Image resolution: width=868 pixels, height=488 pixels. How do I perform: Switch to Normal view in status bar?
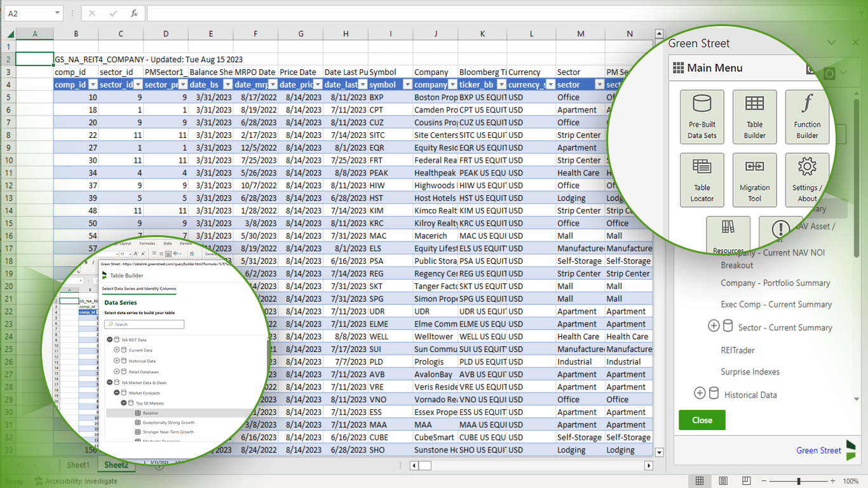700,481
